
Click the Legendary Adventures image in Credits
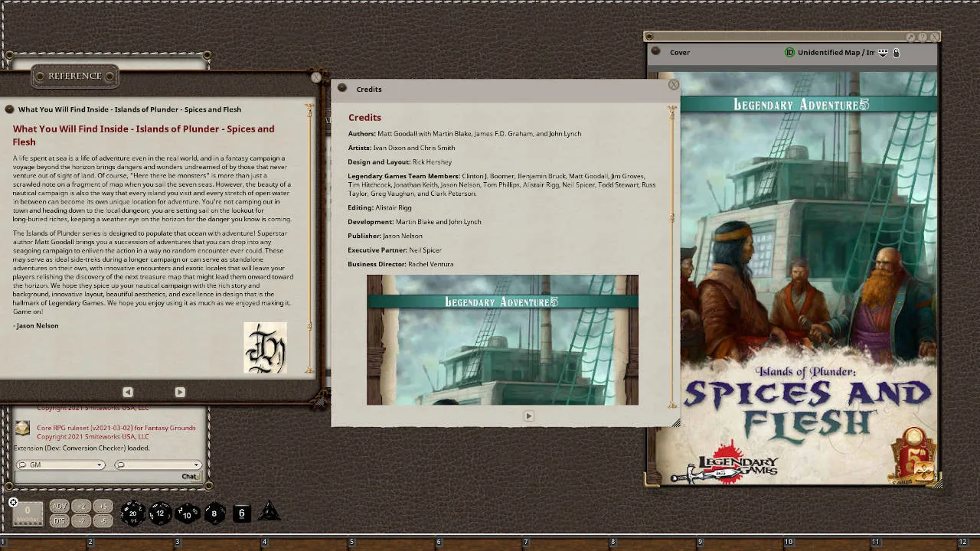(502, 340)
